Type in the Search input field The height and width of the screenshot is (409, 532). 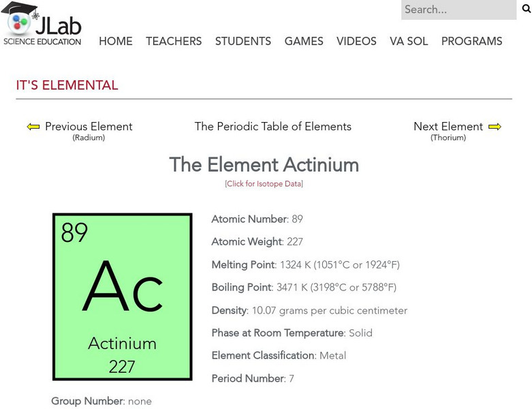(458, 10)
